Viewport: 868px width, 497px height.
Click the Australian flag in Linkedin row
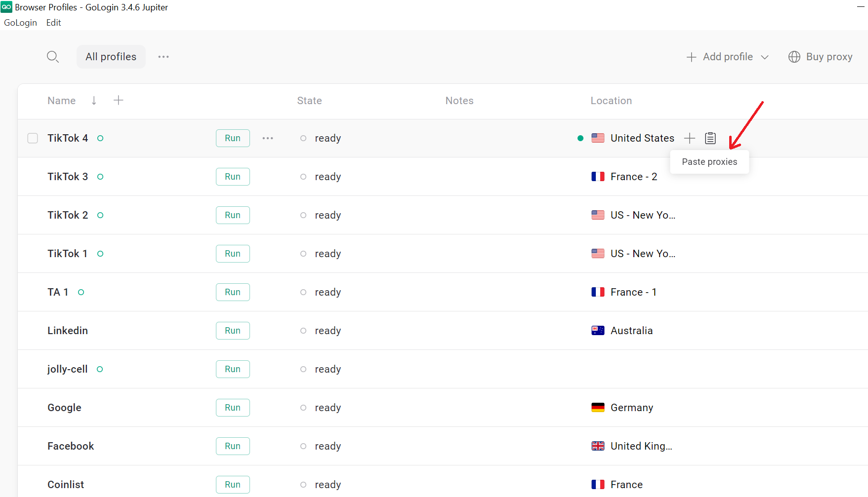pos(598,331)
